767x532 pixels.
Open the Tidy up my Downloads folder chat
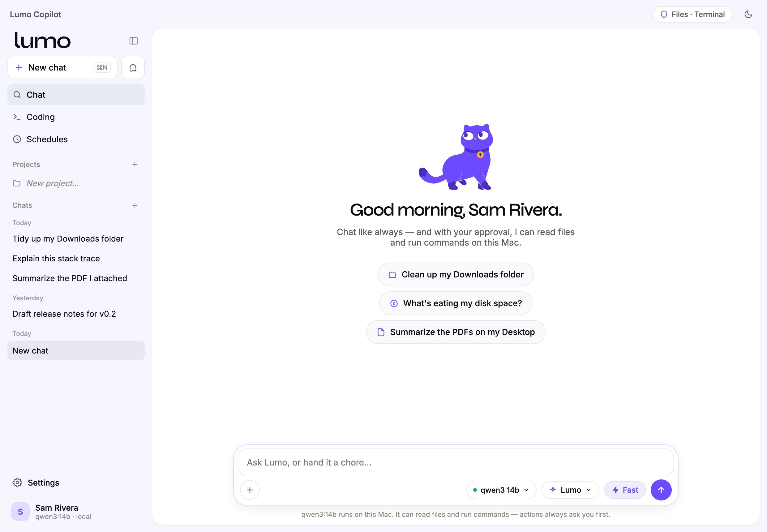coord(76,239)
